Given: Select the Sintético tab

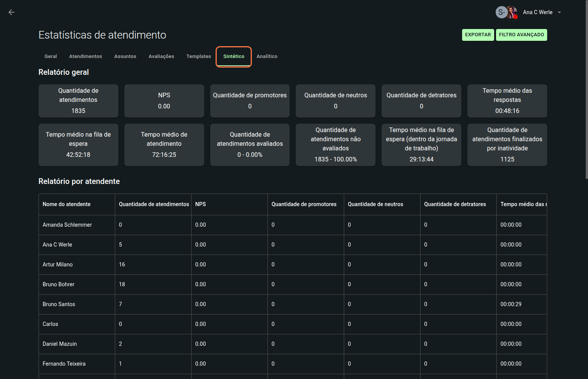Looking at the screenshot, I should [234, 56].
